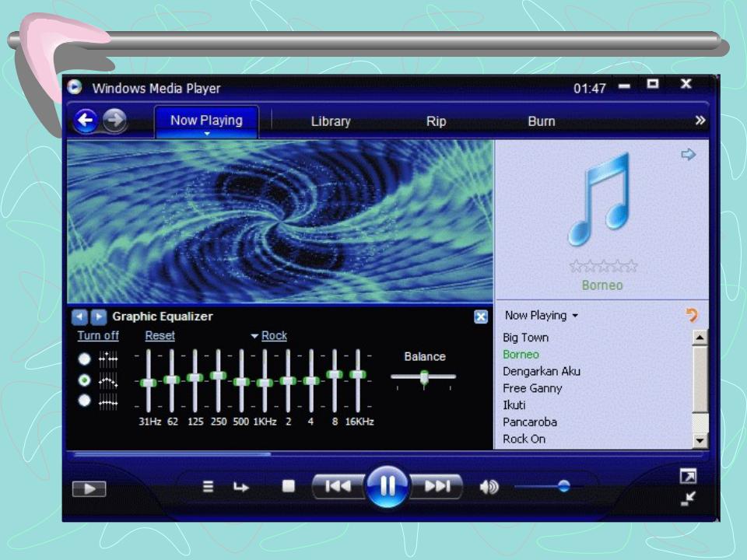Open dropdown arrow under Now Playing tab
Viewport: 747px width, 560px height.
[207, 134]
